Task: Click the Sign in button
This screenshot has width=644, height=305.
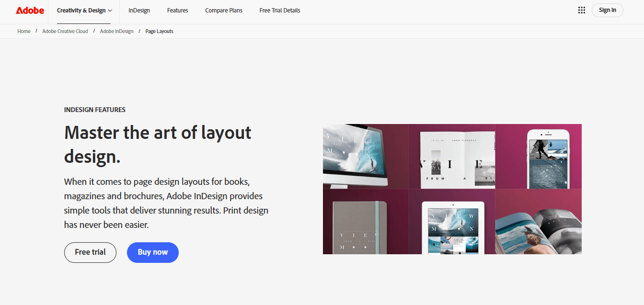Action: coord(608,10)
